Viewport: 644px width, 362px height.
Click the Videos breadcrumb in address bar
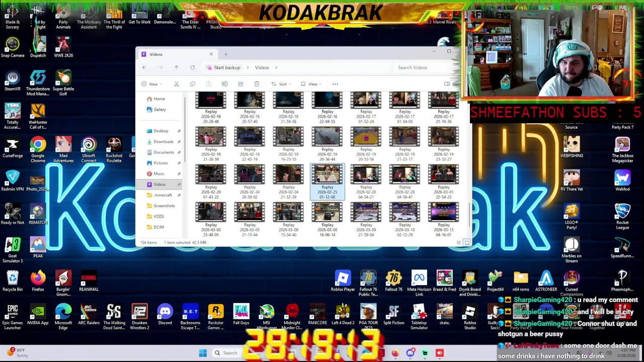click(262, 67)
